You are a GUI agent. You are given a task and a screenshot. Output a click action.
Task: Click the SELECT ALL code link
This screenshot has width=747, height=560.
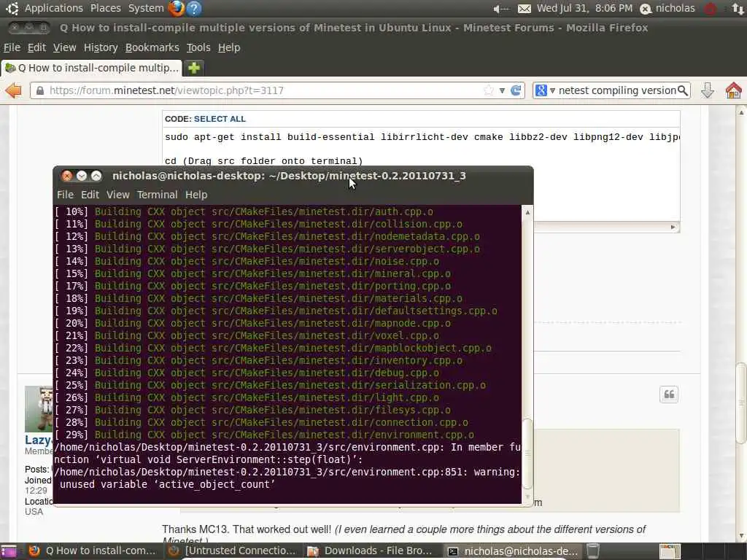click(220, 119)
